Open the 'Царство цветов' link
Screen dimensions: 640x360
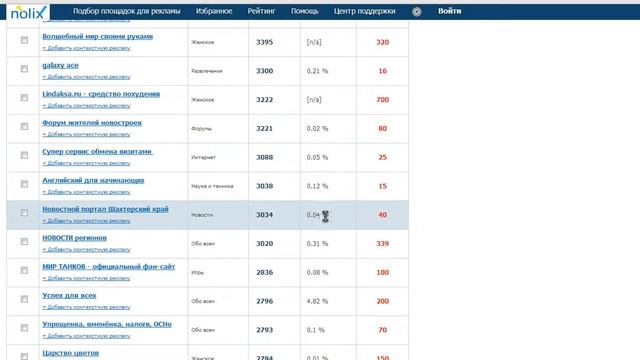[x=71, y=353]
